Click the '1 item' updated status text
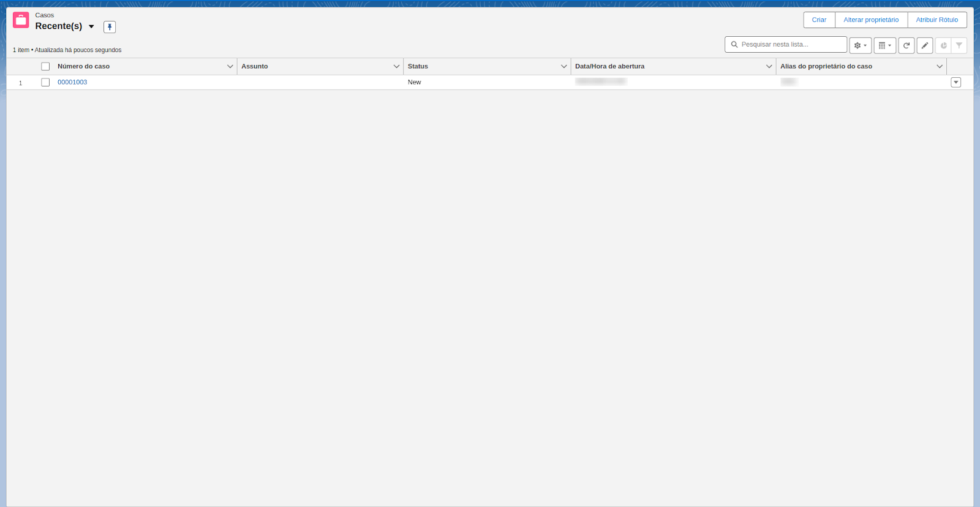The height and width of the screenshot is (507, 980). tap(67, 50)
